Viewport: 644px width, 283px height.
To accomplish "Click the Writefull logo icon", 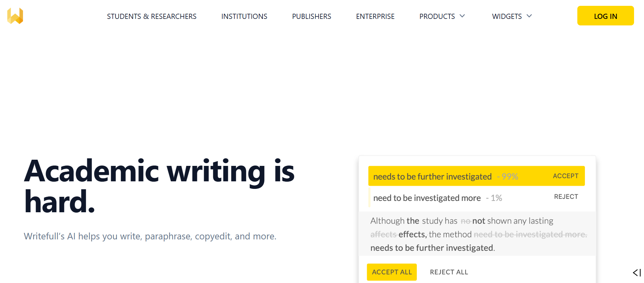I will pyautogui.click(x=15, y=16).
